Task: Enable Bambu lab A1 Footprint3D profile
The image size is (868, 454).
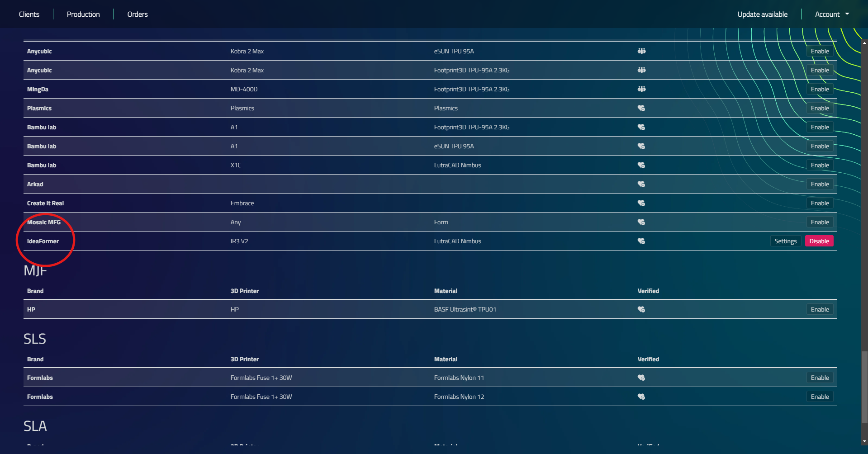Action: (x=820, y=127)
